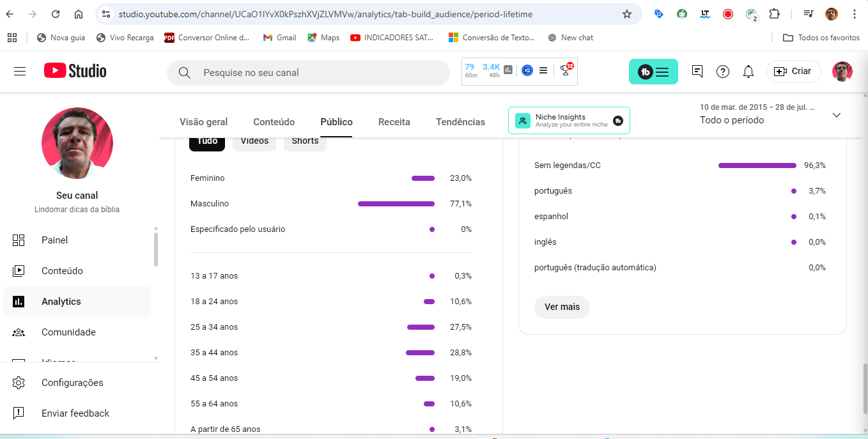Image resolution: width=868 pixels, height=439 pixels.
Task: Open the Chrome three-dot menu
Action: coord(855,14)
